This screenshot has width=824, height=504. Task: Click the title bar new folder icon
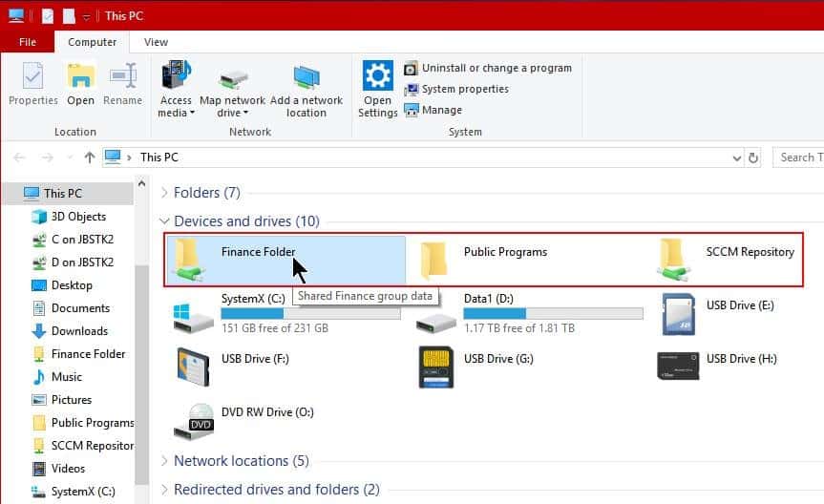pos(69,16)
